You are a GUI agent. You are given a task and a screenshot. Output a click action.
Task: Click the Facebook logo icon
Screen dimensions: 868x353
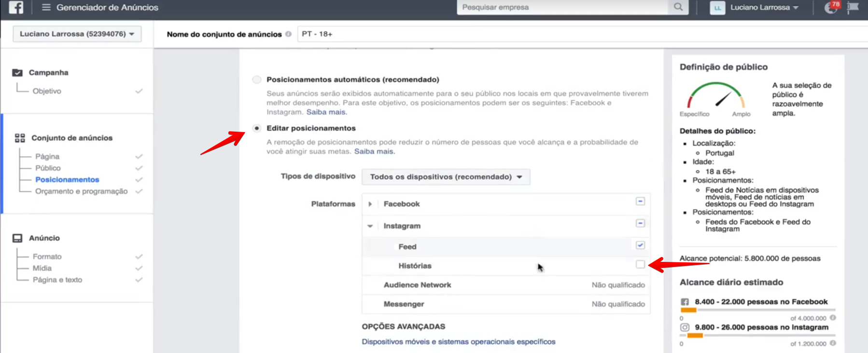[x=16, y=7]
